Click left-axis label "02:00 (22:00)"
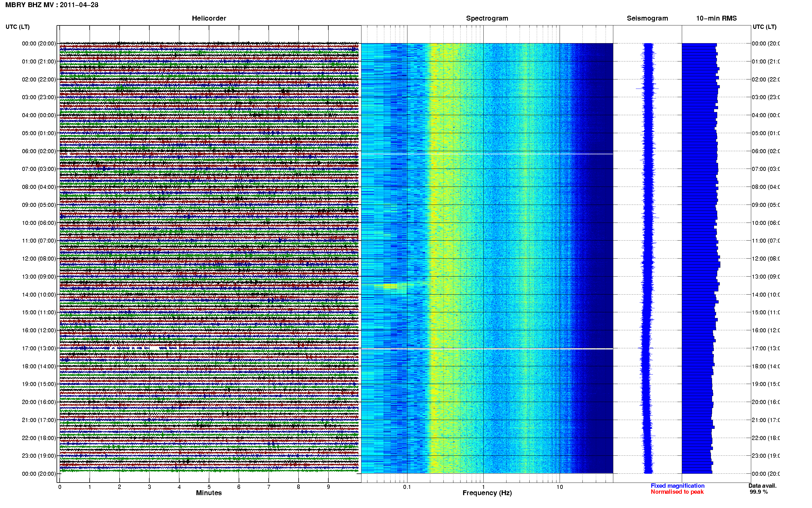This screenshot has width=812, height=508. 39,79
